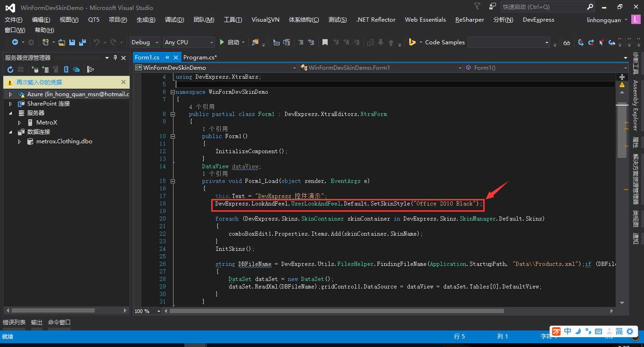Screen dimensions: 644x347
Task: Click the yellow warning indicator above scrollbar
Action: [622, 85]
